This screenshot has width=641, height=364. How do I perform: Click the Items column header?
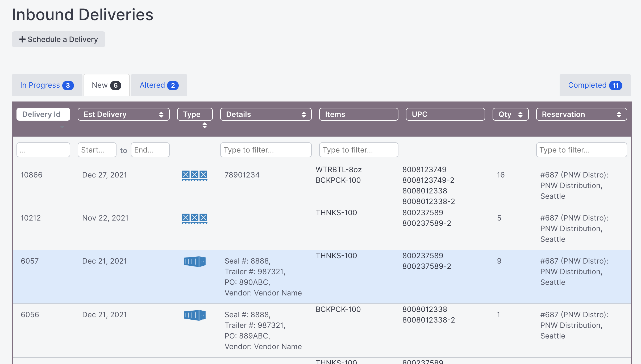pos(359,114)
